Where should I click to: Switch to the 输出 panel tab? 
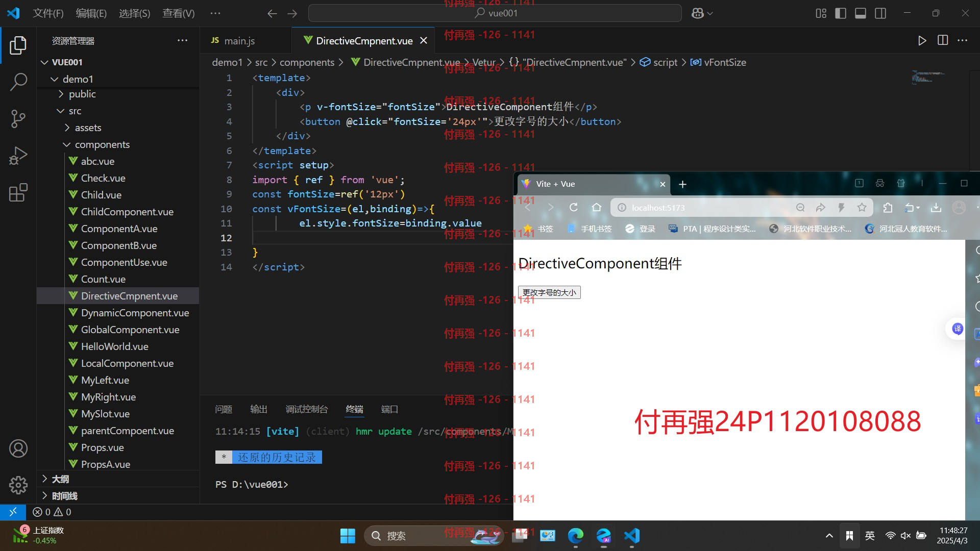[x=259, y=409]
